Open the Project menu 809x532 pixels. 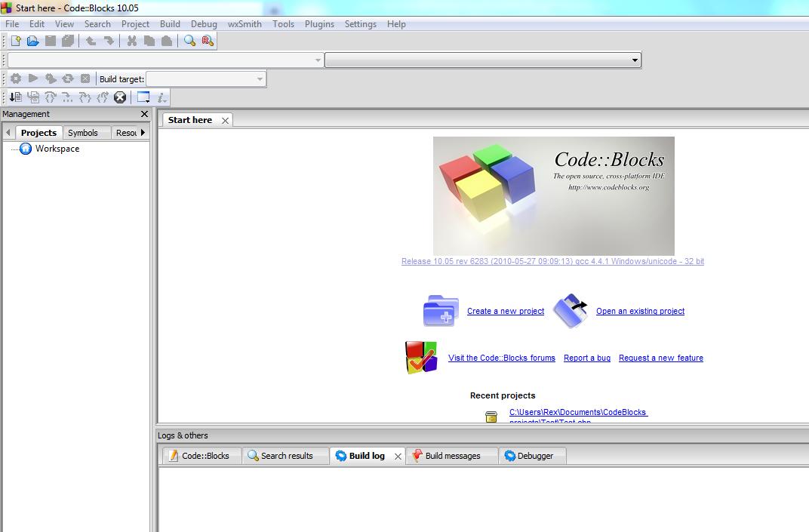point(135,23)
